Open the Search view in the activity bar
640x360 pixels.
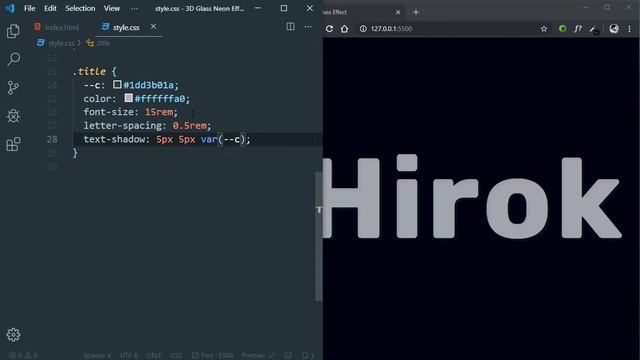(13, 59)
